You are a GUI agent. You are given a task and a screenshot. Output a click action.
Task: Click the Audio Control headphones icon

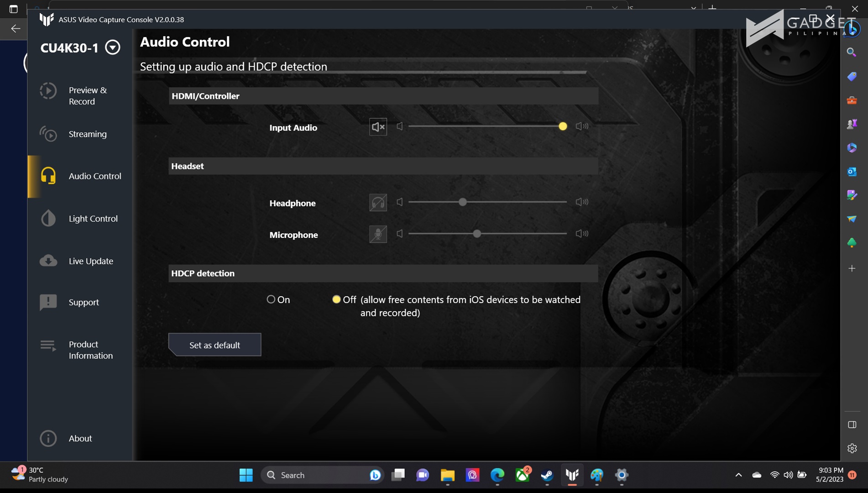(x=48, y=176)
